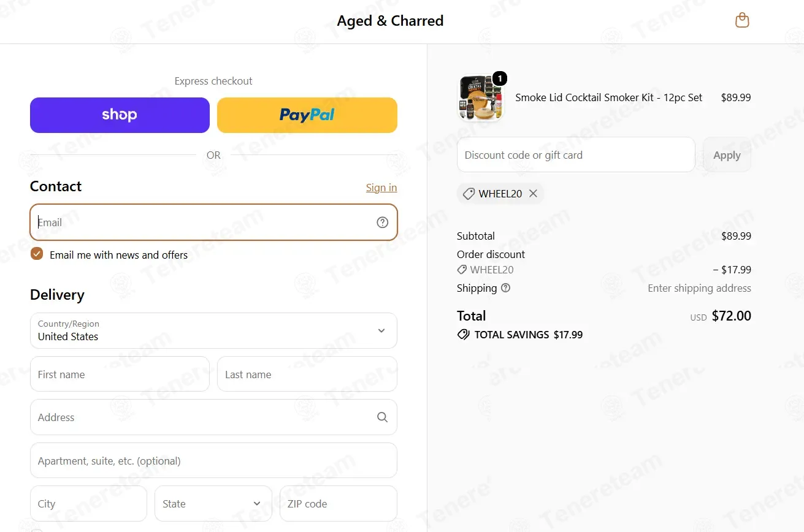Pay with PayPal express checkout

pyautogui.click(x=307, y=115)
